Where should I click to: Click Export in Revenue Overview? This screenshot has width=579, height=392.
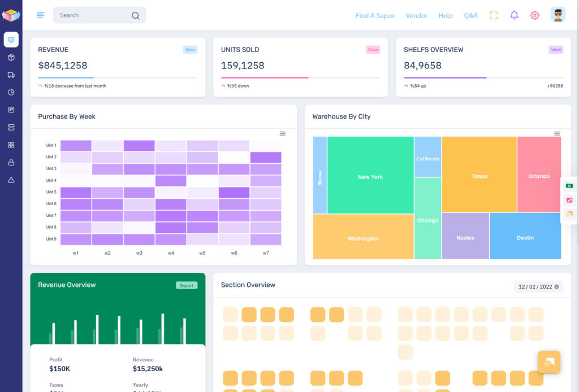(x=187, y=285)
